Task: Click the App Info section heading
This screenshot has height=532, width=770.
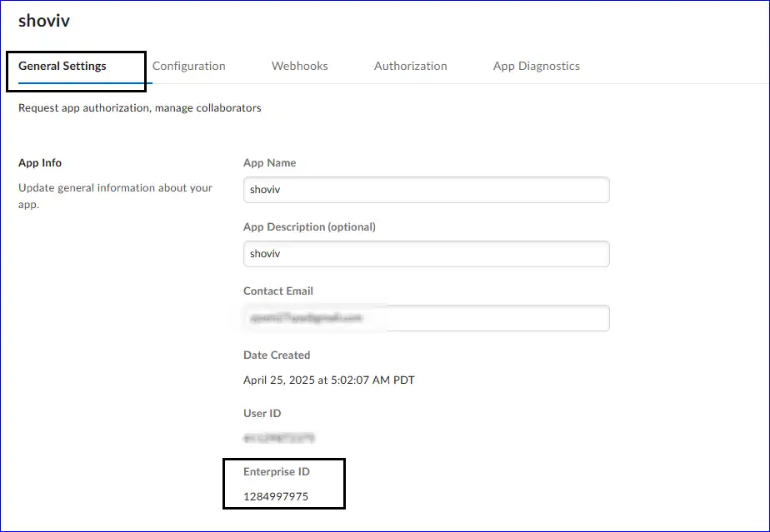Action: pos(40,163)
